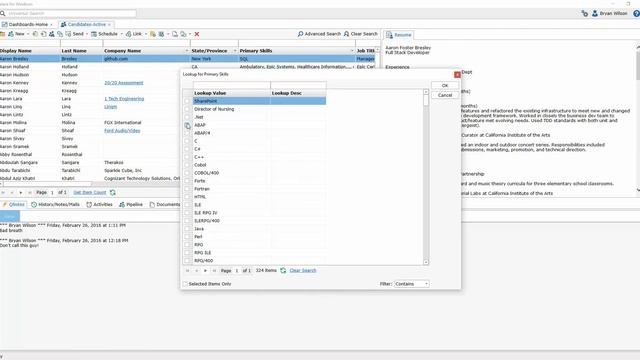
Task: Enable the Selected Items Only checkbox
Action: [185, 284]
